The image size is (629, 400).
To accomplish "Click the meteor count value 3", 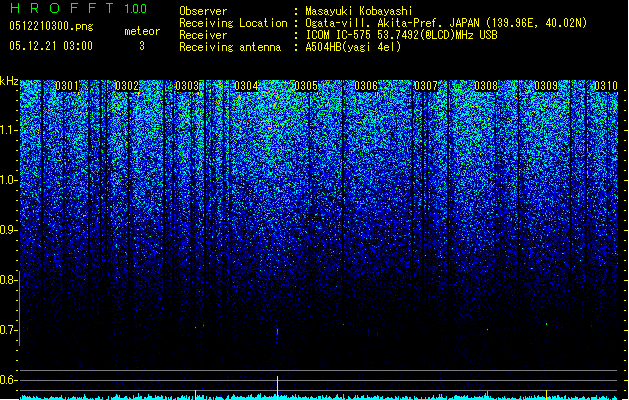I will pyautogui.click(x=142, y=46).
